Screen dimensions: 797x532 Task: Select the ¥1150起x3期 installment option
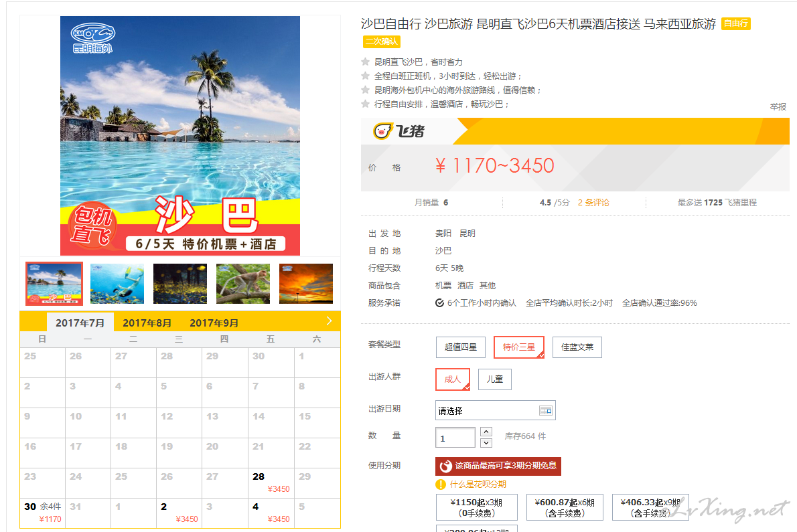click(477, 507)
